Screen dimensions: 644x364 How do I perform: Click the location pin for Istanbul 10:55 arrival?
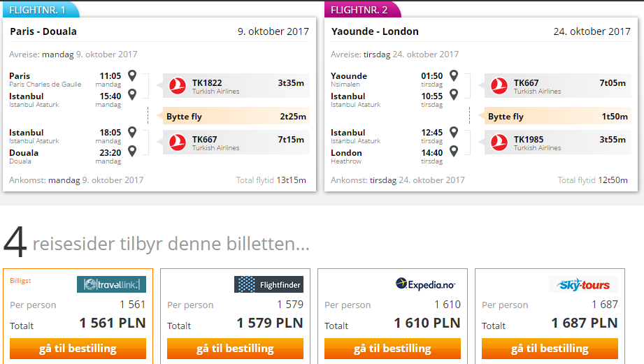point(453,94)
